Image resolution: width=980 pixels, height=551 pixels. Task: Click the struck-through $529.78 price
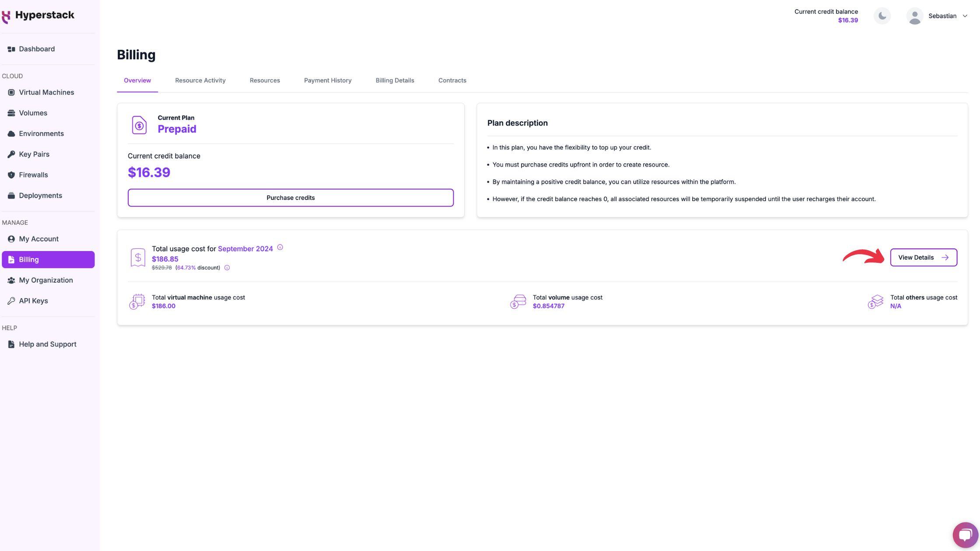click(162, 268)
